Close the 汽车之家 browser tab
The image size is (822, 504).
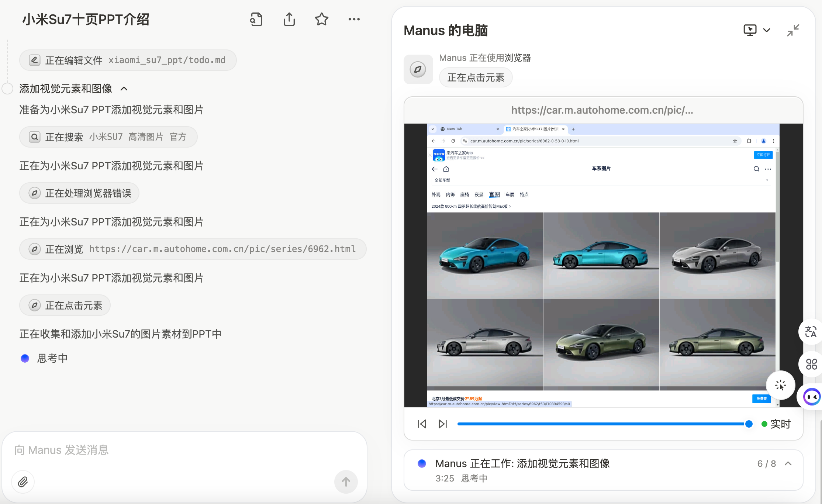pos(563,129)
